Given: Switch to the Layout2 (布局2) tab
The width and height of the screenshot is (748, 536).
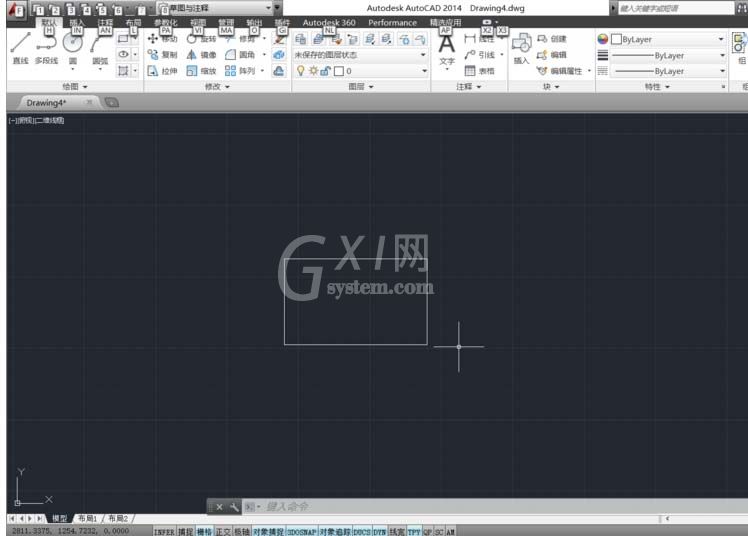Looking at the screenshot, I should [118, 518].
